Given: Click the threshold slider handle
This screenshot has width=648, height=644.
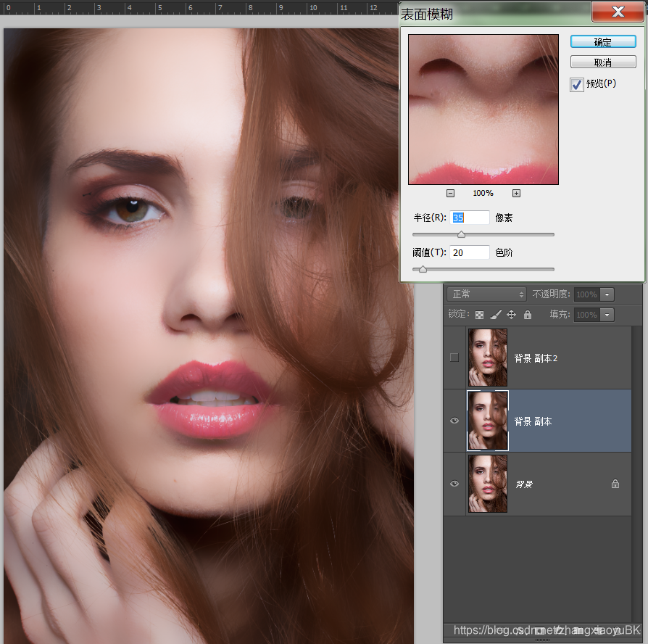Looking at the screenshot, I should [423, 269].
